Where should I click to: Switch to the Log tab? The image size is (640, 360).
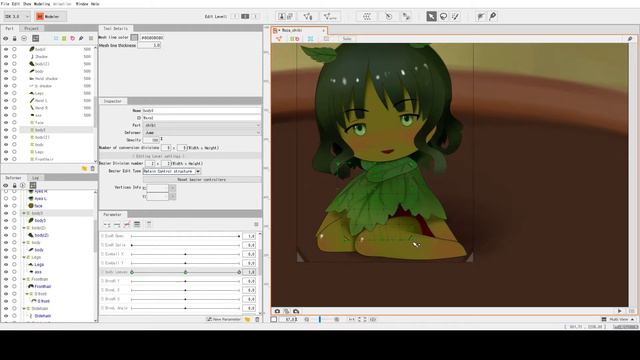(x=36, y=178)
